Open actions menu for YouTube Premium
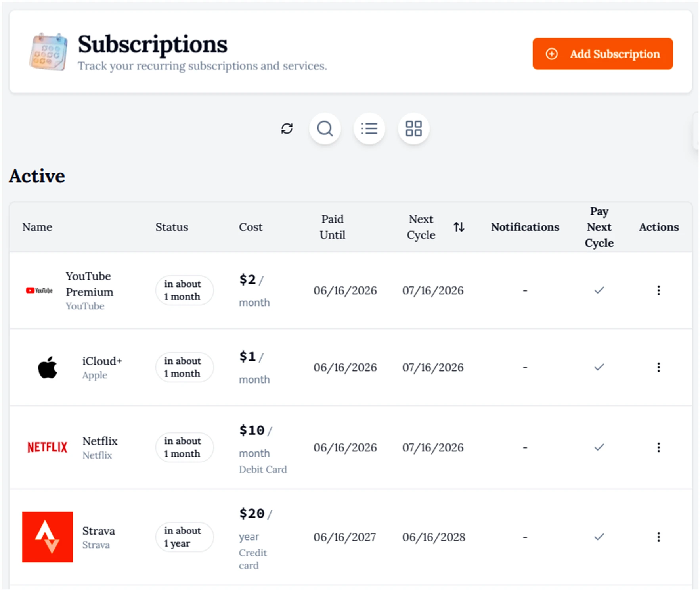Screen dimensions: 700x591 click(x=659, y=290)
